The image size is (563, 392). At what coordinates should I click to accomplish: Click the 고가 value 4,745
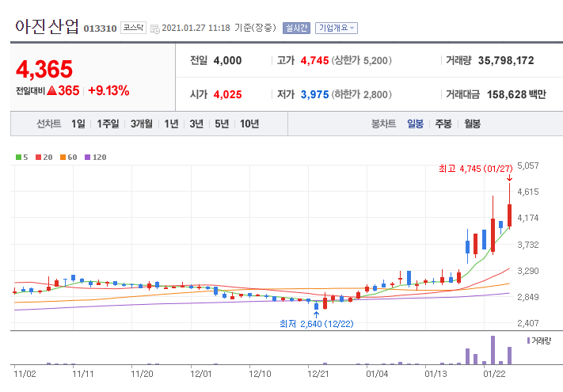(x=314, y=60)
